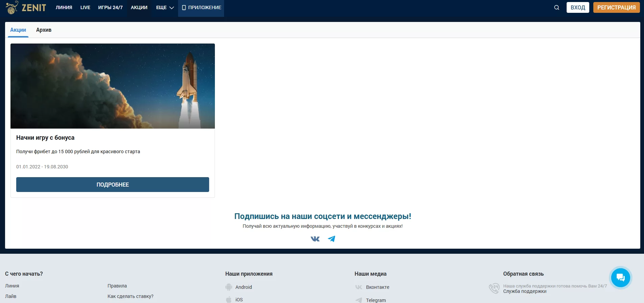
Task: Click the Zenit logo in header
Action: [x=26, y=7]
